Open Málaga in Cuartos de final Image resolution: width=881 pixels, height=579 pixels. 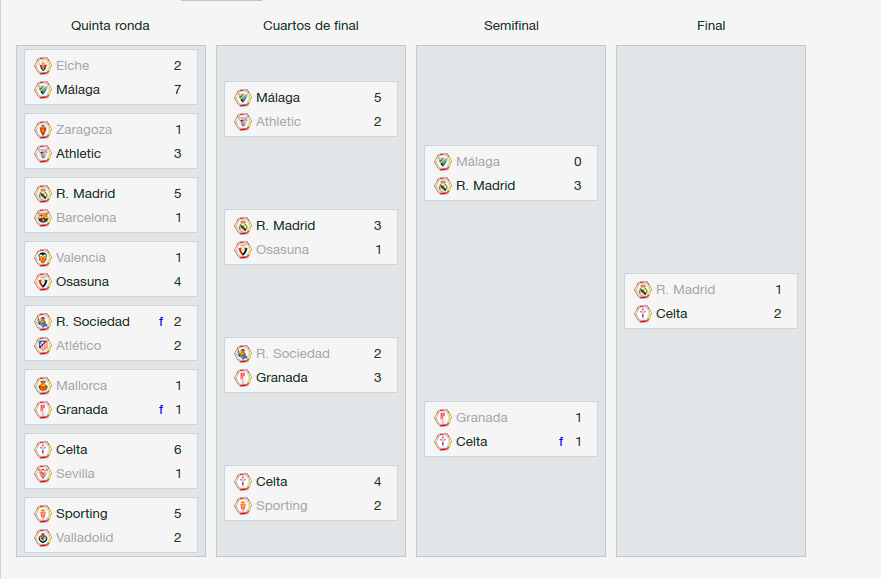[278, 98]
